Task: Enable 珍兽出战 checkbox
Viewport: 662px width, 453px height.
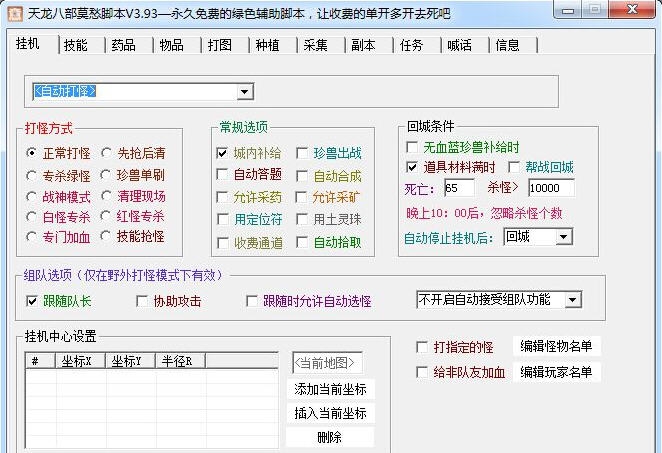Action: coord(302,153)
